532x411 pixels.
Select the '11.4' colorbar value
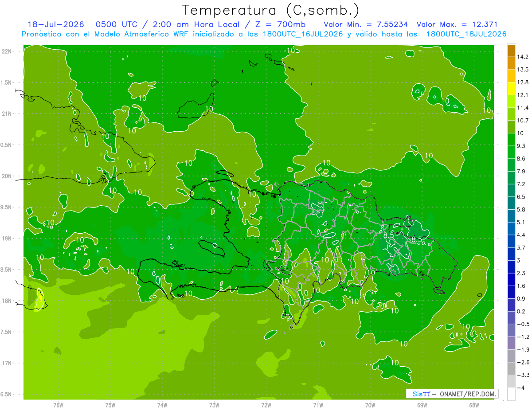tap(523, 108)
